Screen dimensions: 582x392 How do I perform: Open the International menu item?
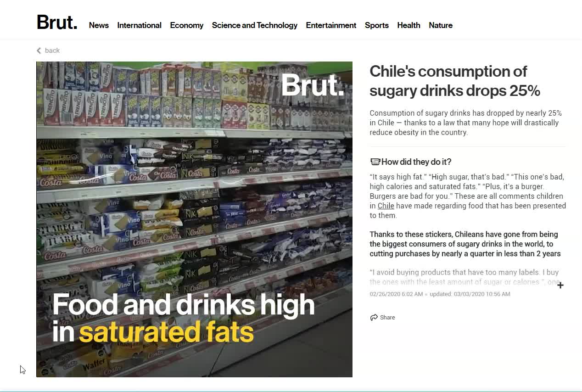click(139, 25)
